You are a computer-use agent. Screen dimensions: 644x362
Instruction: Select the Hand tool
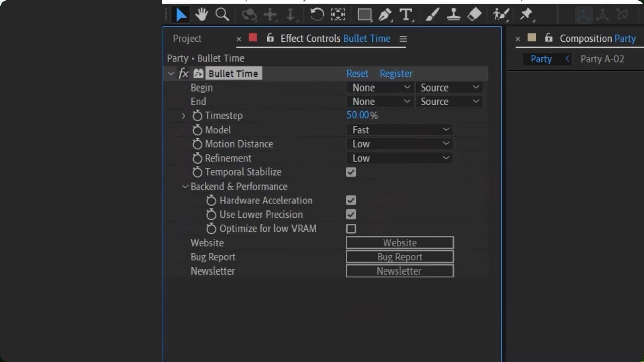click(x=201, y=15)
